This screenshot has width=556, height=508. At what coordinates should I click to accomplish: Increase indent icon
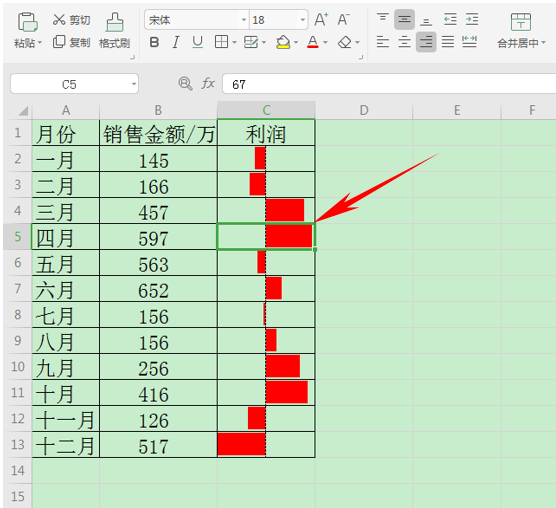point(472,19)
